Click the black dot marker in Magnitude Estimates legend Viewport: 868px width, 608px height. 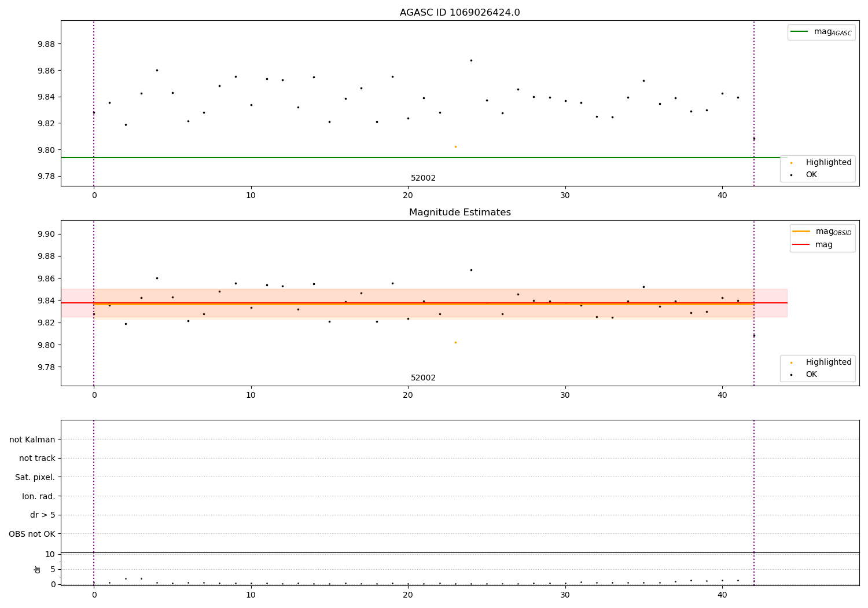(791, 375)
